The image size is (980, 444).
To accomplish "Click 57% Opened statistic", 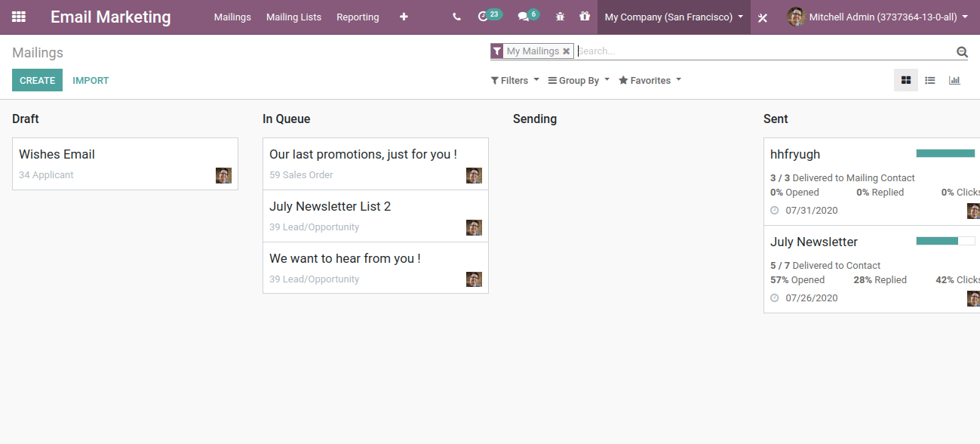I will [797, 280].
